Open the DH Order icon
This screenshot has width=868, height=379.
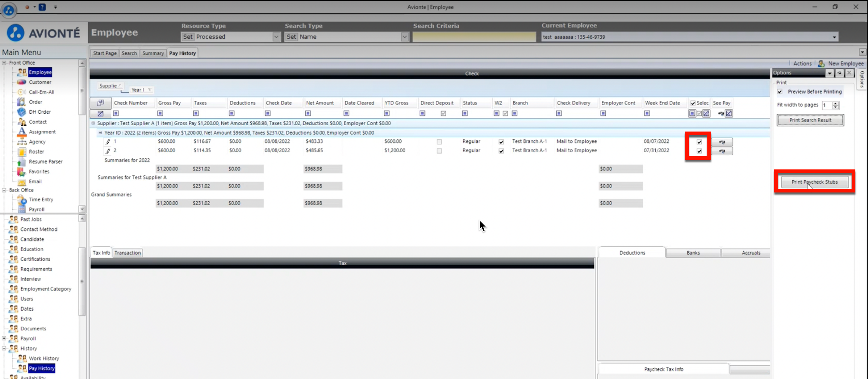[x=22, y=112]
